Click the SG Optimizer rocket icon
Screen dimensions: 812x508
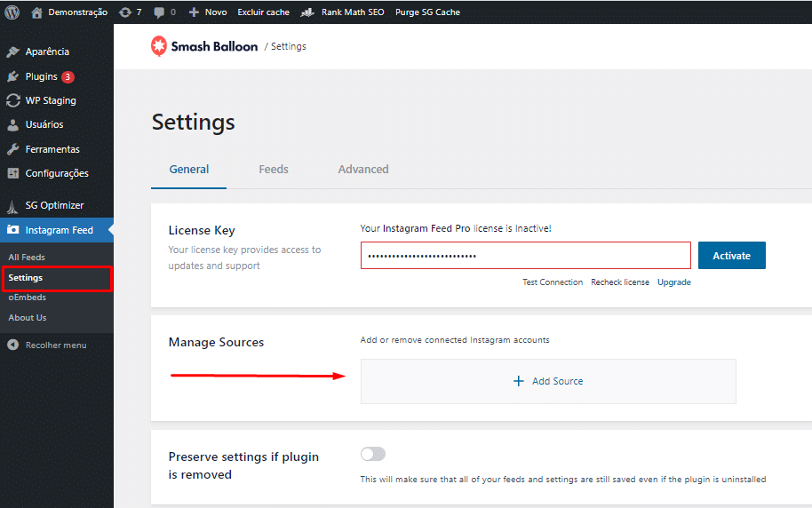pyautogui.click(x=12, y=206)
